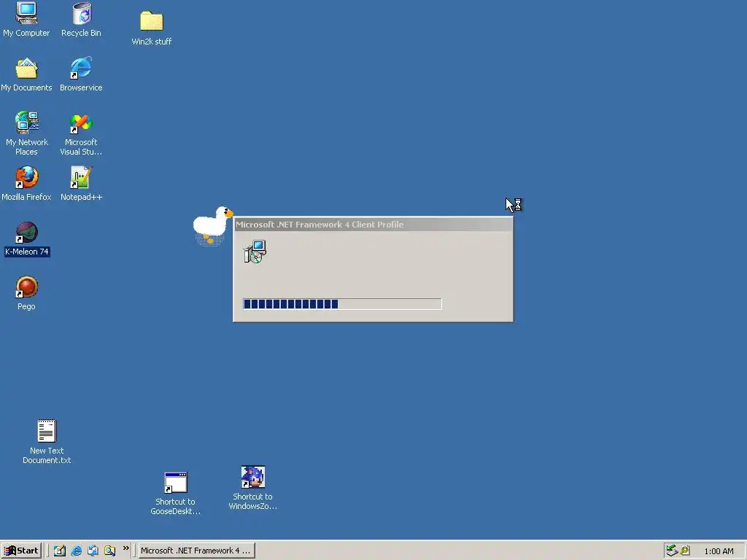This screenshot has width=747, height=560.
Task: Click the 1:00 AM taskbar clock
Action: pos(719,551)
